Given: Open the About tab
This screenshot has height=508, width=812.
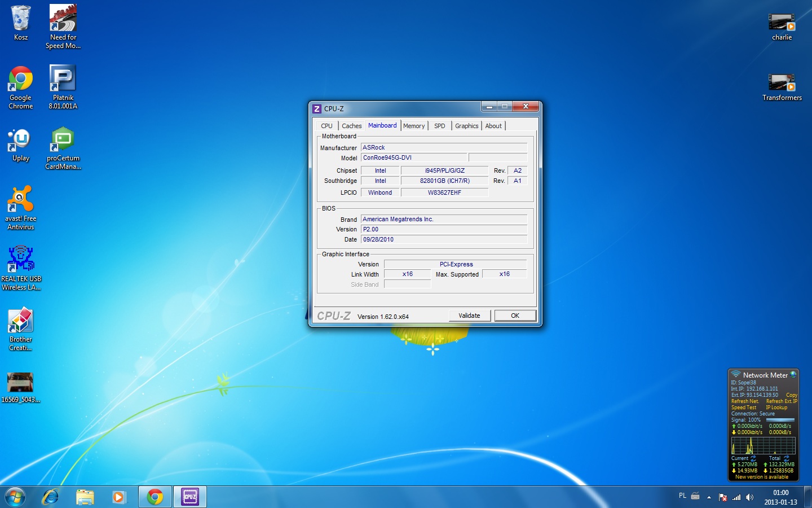Looking at the screenshot, I should [493, 126].
